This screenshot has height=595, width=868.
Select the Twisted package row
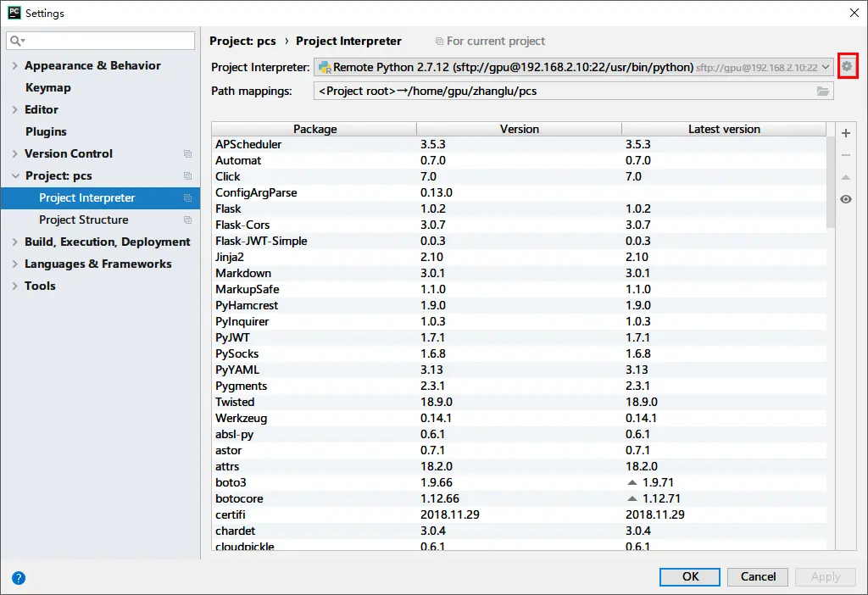[519, 402]
